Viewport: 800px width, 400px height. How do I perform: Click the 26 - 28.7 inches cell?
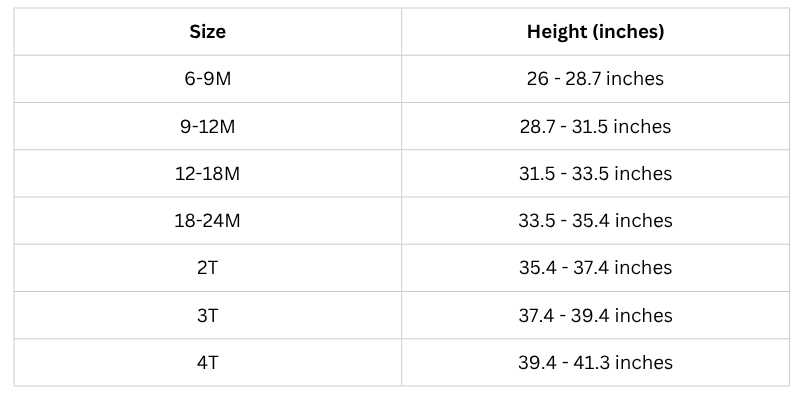tap(595, 79)
